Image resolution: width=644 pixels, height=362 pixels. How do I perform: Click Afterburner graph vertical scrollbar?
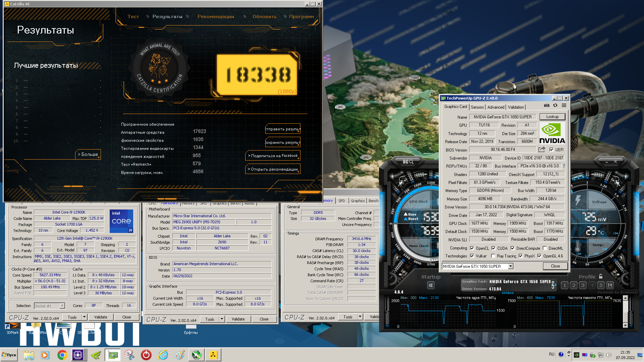click(625, 312)
